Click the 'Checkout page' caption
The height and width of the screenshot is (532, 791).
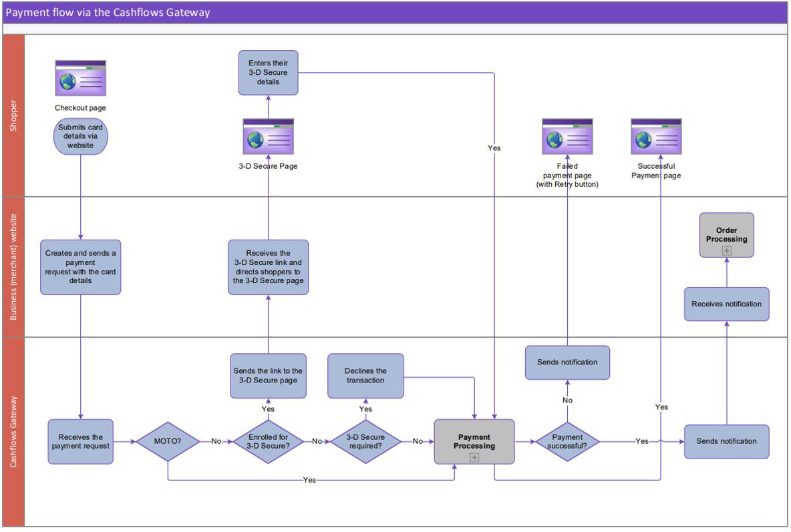81,108
